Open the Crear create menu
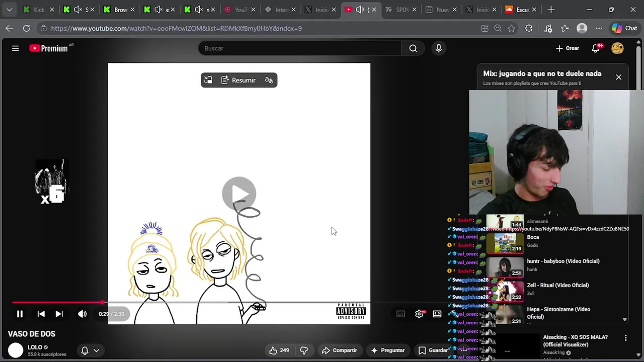 pyautogui.click(x=568, y=48)
